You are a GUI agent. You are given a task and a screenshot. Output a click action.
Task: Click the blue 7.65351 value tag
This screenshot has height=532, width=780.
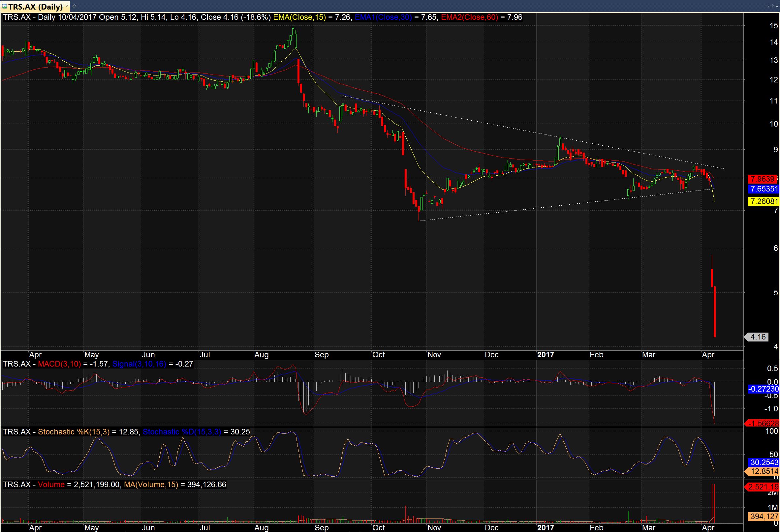pos(763,189)
